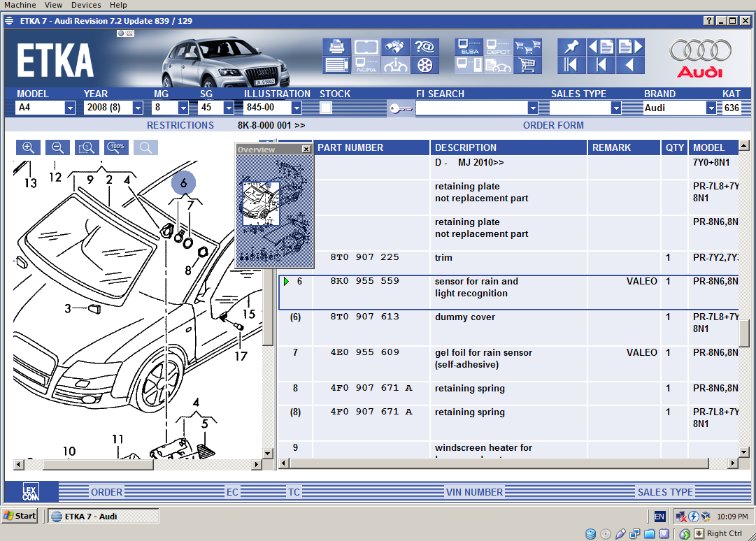Open the Help menu

(x=118, y=5)
